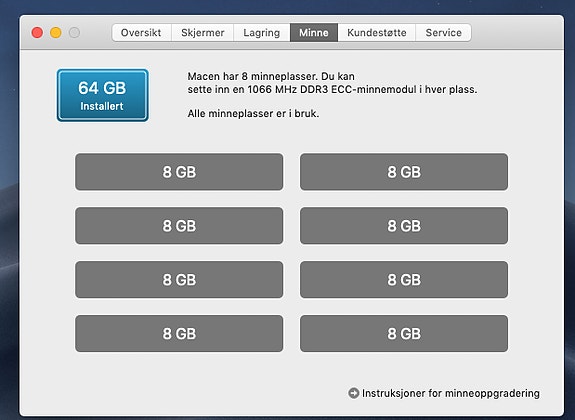Screen dimensions: 575x420
Task: Minimize the window with yellow button
Action: click(56, 33)
